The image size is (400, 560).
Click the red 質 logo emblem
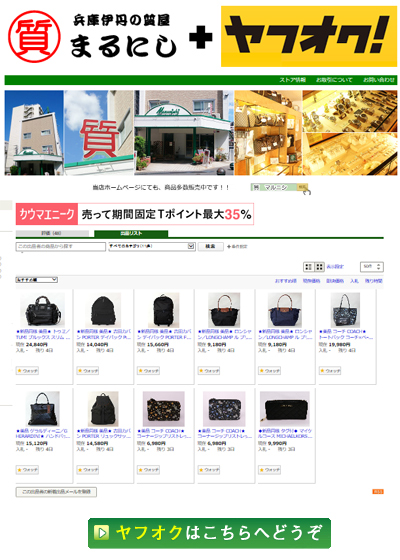click(x=34, y=37)
